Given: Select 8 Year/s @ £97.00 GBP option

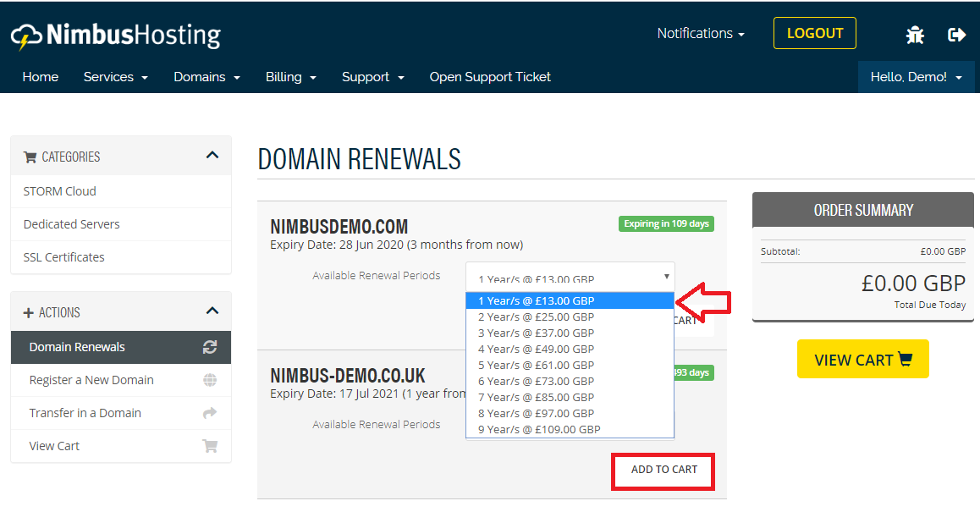Looking at the screenshot, I should 570,413.
